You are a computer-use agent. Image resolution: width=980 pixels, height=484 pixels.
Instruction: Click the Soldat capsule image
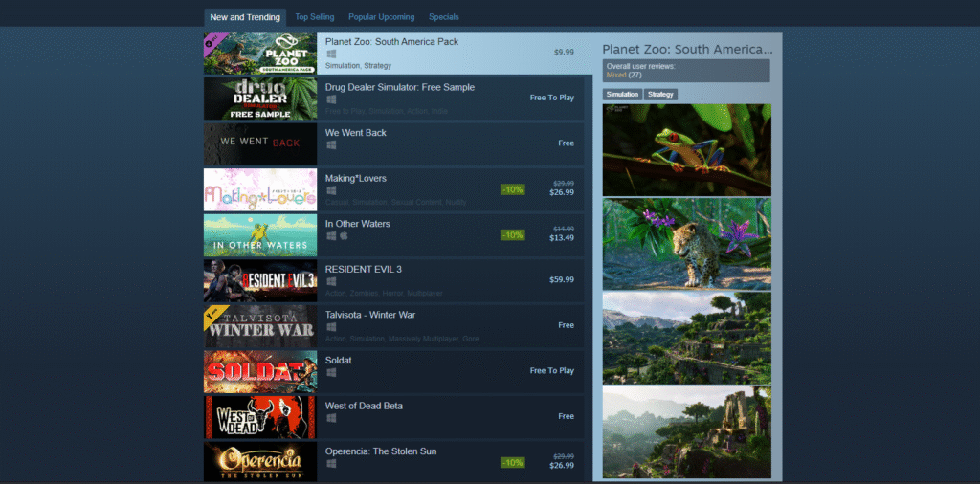click(x=260, y=372)
